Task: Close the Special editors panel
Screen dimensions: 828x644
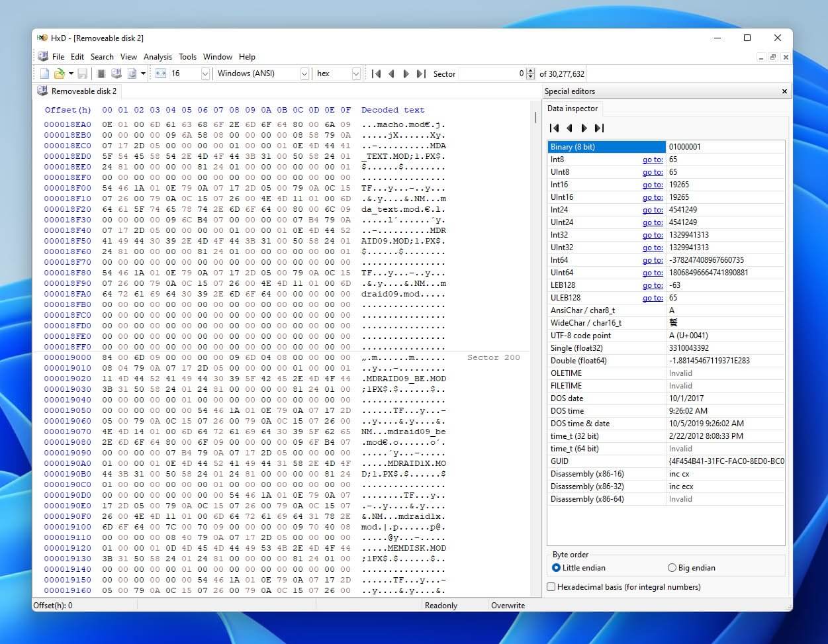Action: point(784,91)
